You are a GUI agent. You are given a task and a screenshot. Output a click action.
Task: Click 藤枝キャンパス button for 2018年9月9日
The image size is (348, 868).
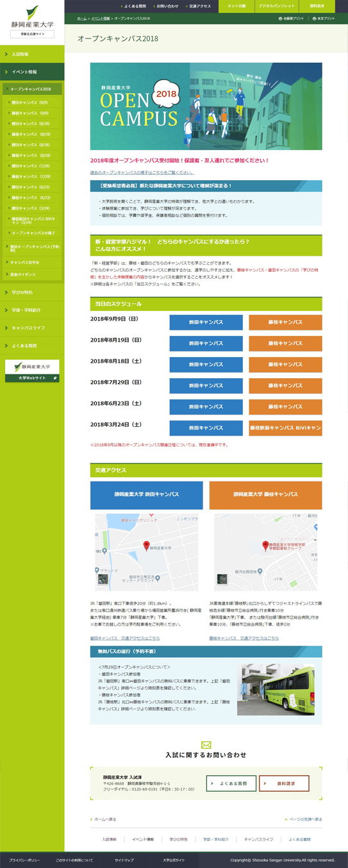coord(285,322)
